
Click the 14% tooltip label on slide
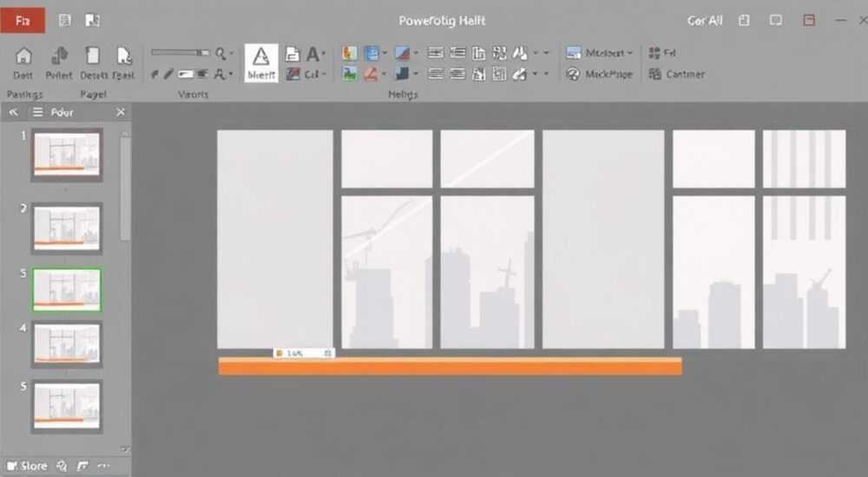pyautogui.click(x=304, y=353)
